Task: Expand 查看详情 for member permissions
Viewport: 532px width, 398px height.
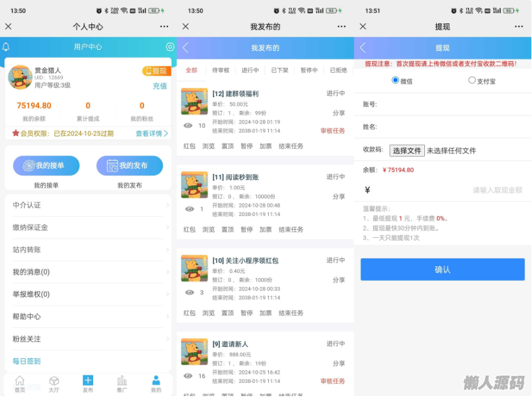Action: point(152,134)
